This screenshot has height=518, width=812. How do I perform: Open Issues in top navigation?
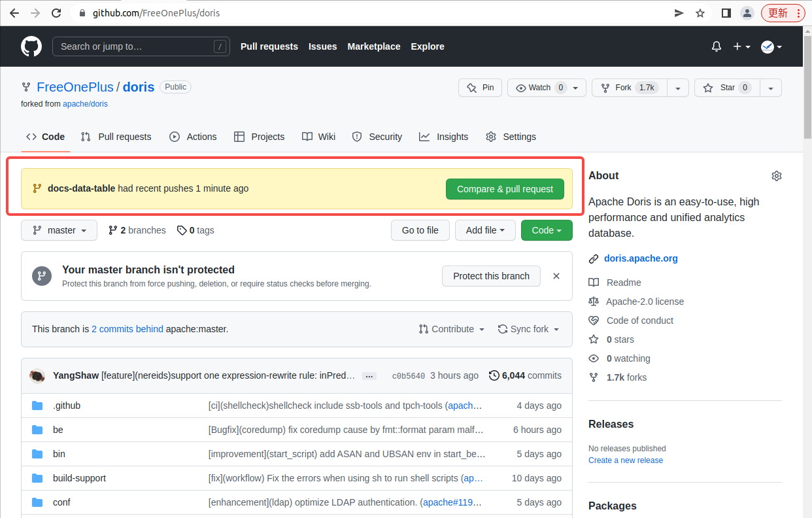coord(323,46)
